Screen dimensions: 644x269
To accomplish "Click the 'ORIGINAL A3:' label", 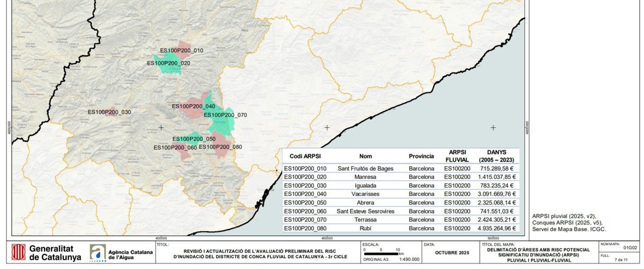I will (376, 260).
